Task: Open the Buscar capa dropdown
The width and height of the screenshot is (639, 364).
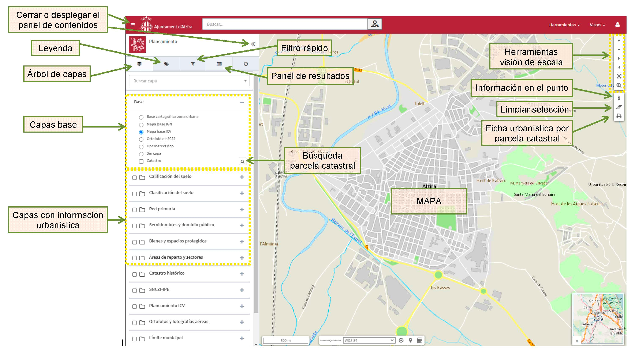Action: coord(189,81)
